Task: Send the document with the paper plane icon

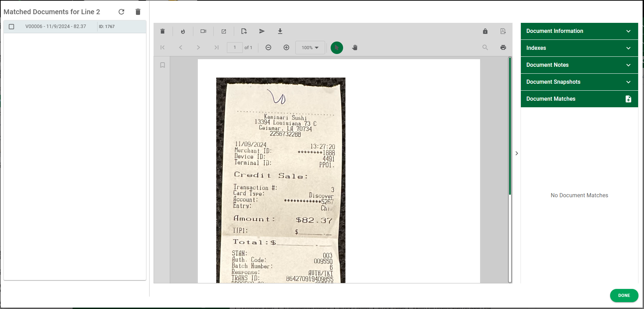Action: pyautogui.click(x=262, y=31)
